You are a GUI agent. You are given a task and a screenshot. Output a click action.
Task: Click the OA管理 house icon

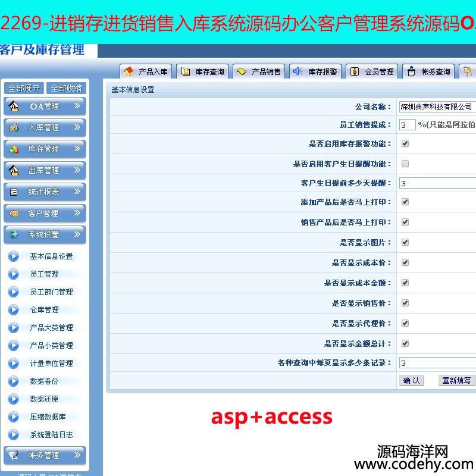click(14, 107)
